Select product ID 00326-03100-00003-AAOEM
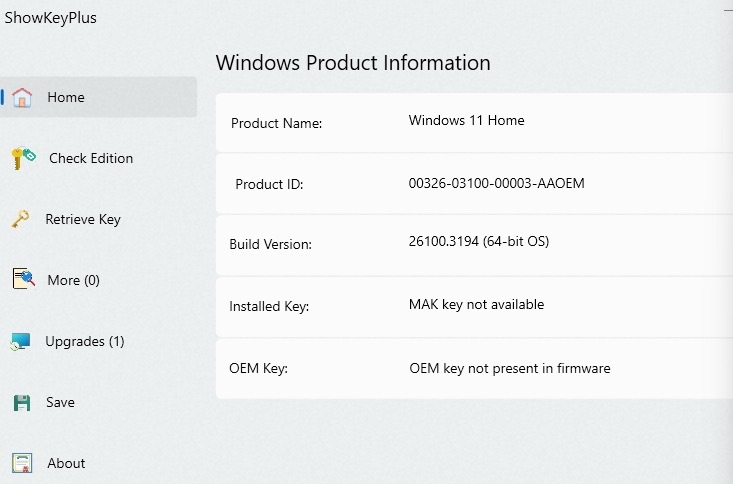This screenshot has width=733, height=484. (x=496, y=183)
